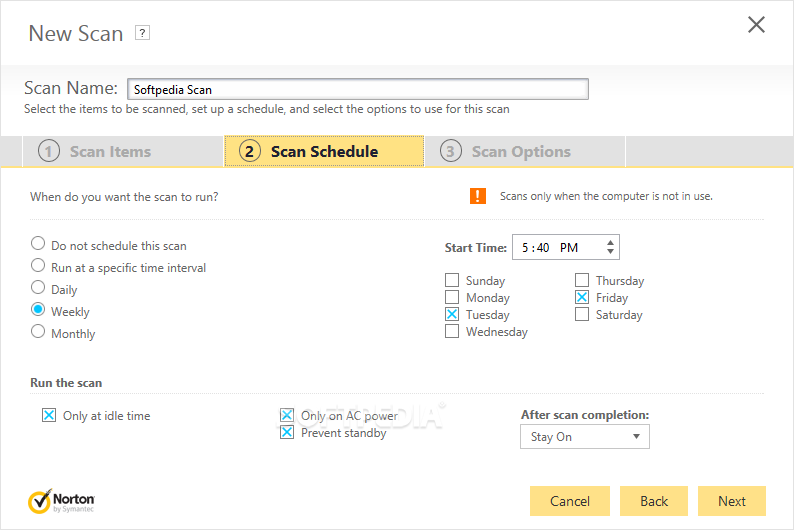
Task: Select Do not schedule this scan
Action: [x=38, y=243]
